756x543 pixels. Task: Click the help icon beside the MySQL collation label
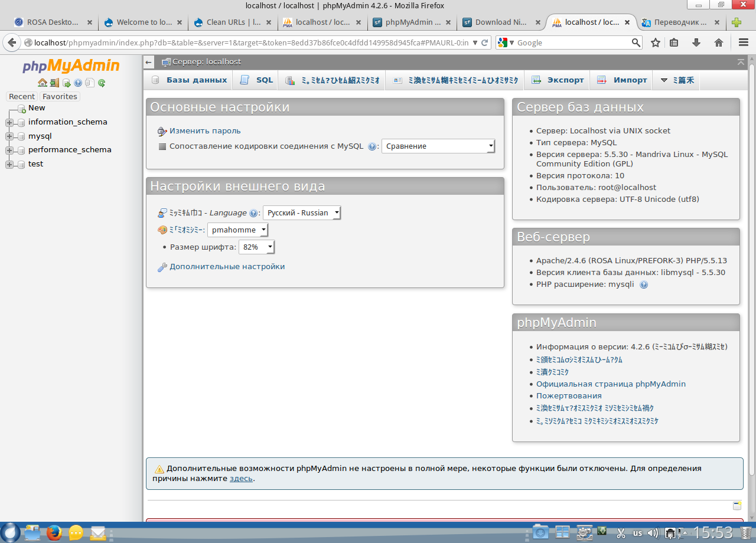pos(372,146)
